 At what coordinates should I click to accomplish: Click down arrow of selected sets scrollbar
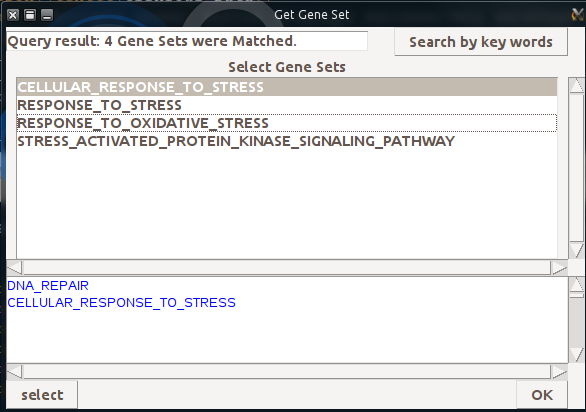tap(576, 354)
